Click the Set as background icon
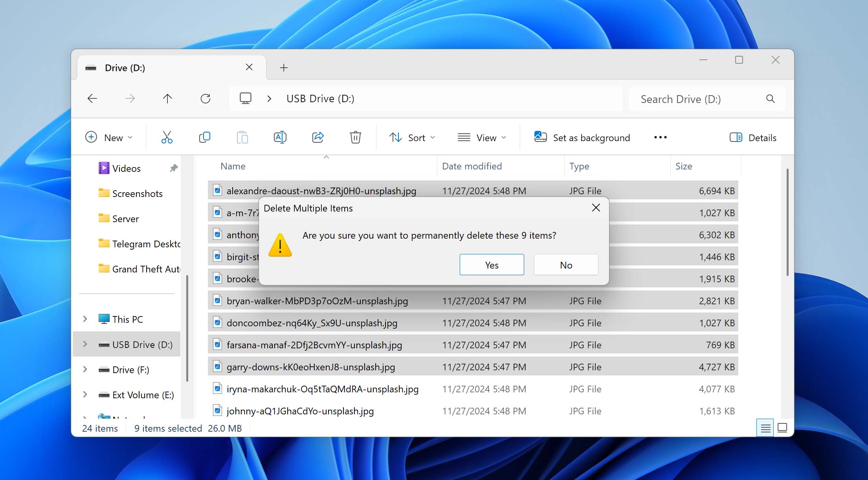The width and height of the screenshot is (868, 480). tap(540, 137)
